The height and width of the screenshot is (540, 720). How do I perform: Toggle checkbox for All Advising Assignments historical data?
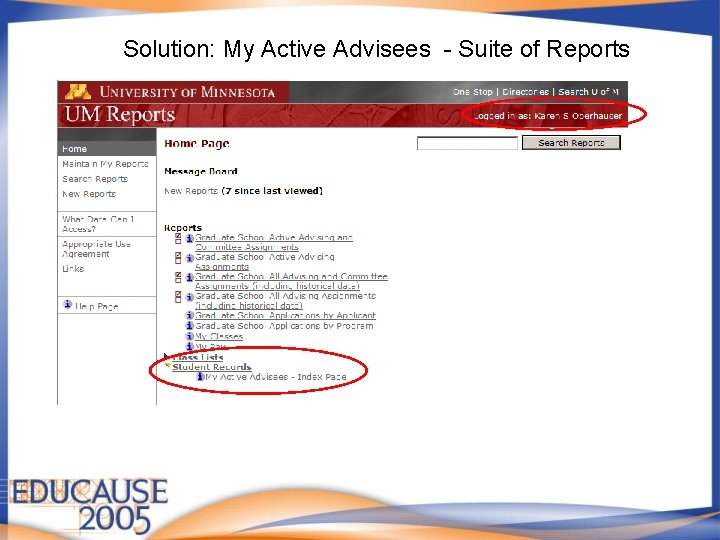pyautogui.click(x=178, y=297)
